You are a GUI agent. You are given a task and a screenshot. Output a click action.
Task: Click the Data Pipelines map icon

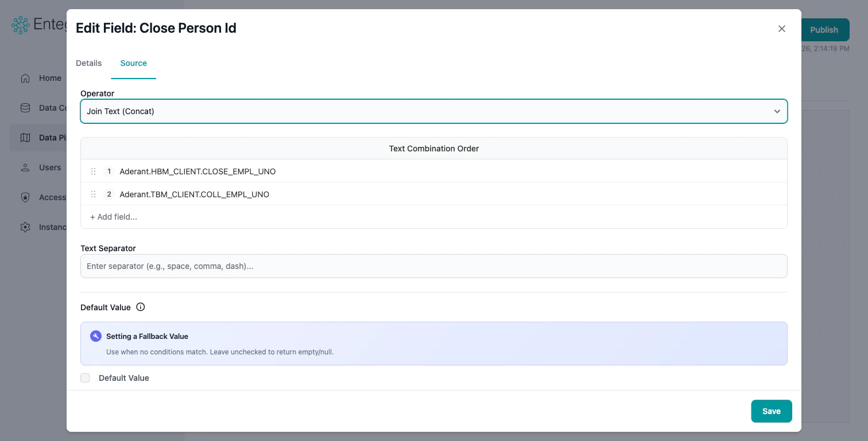pyautogui.click(x=25, y=138)
